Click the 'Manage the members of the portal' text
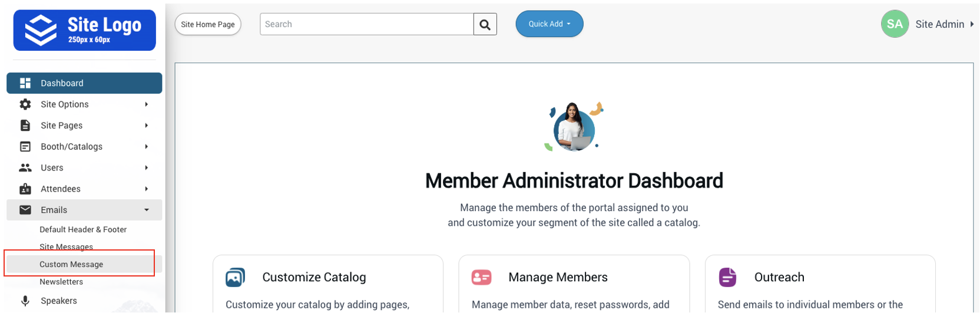 click(574, 208)
